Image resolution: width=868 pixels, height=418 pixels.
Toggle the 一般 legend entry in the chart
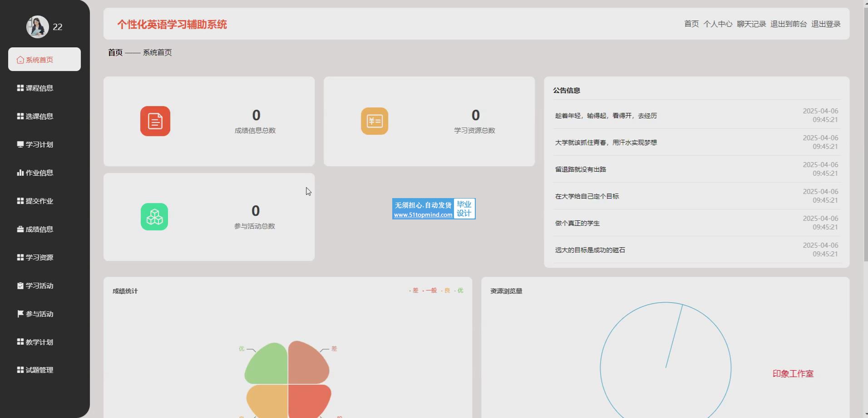tap(430, 291)
